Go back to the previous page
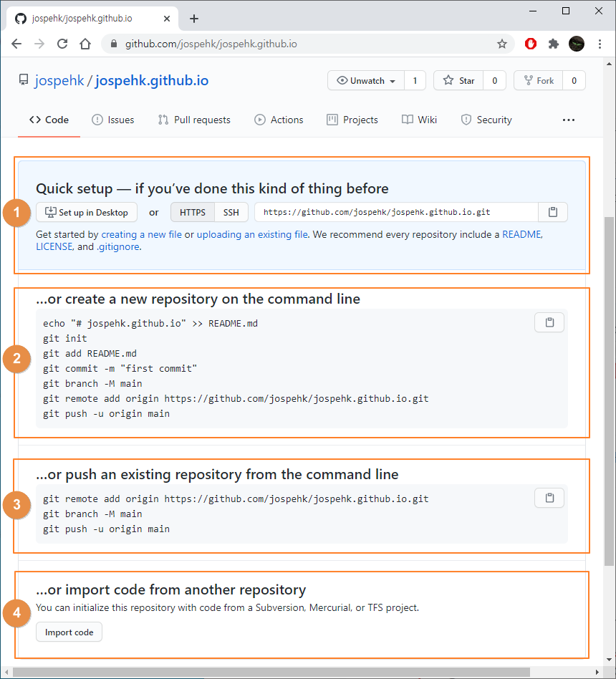Viewport: 616px width, 679px height. (x=16, y=44)
